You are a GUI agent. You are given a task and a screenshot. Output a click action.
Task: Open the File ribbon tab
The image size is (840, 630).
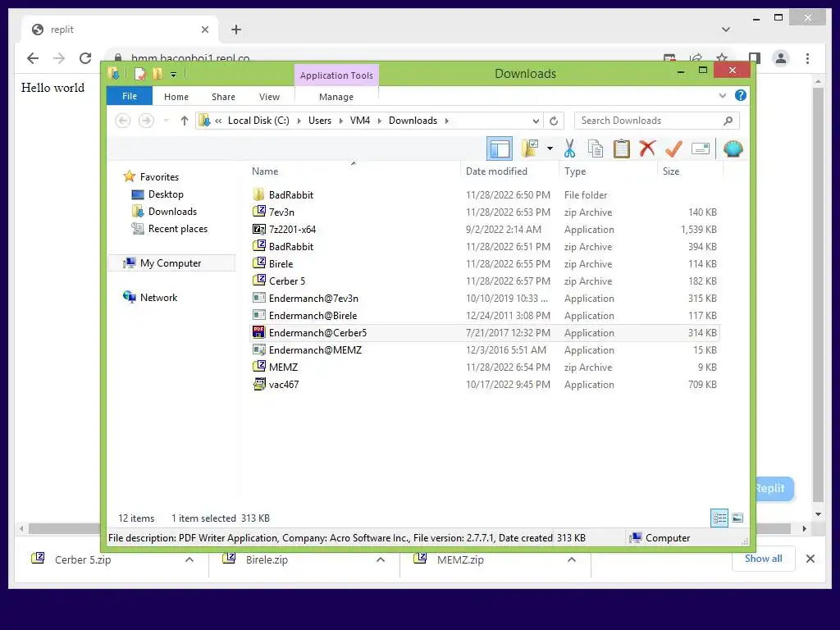[129, 96]
